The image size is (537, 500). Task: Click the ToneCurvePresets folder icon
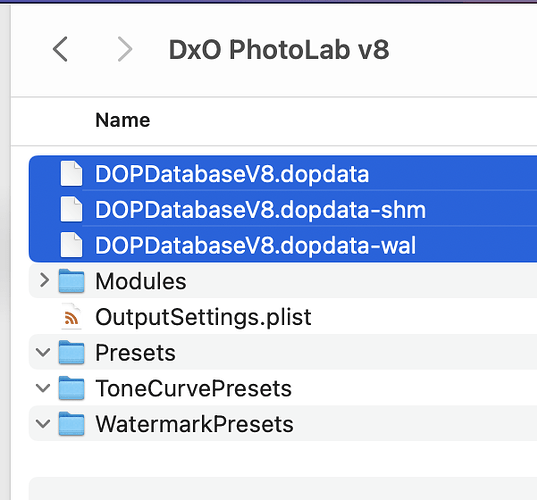tap(71, 388)
